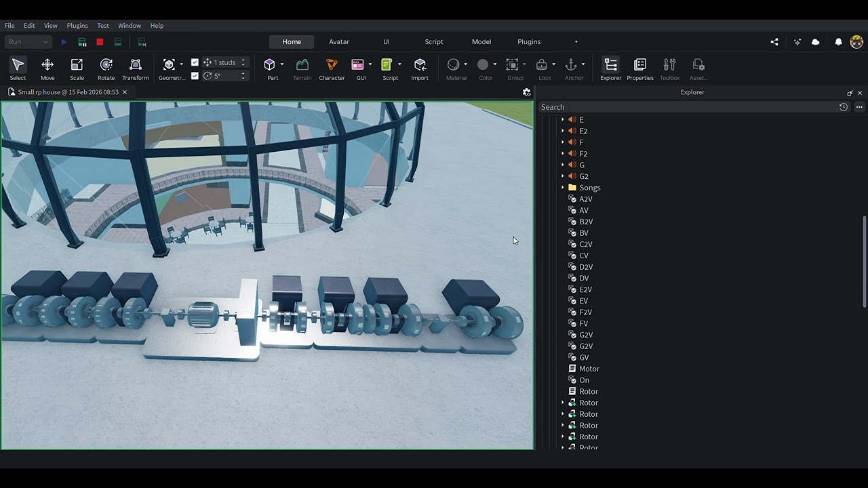Open the sparkle Assistant icon

pyautogui.click(x=797, y=42)
